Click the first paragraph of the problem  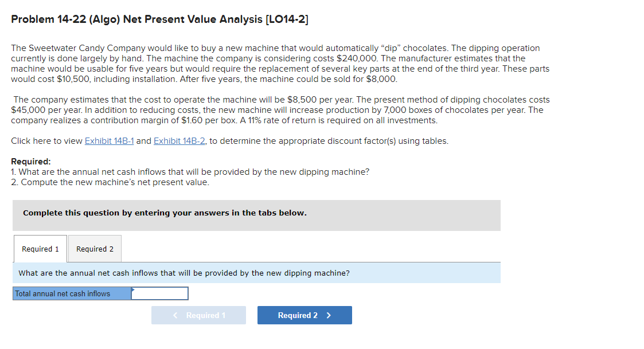coord(275,63)
